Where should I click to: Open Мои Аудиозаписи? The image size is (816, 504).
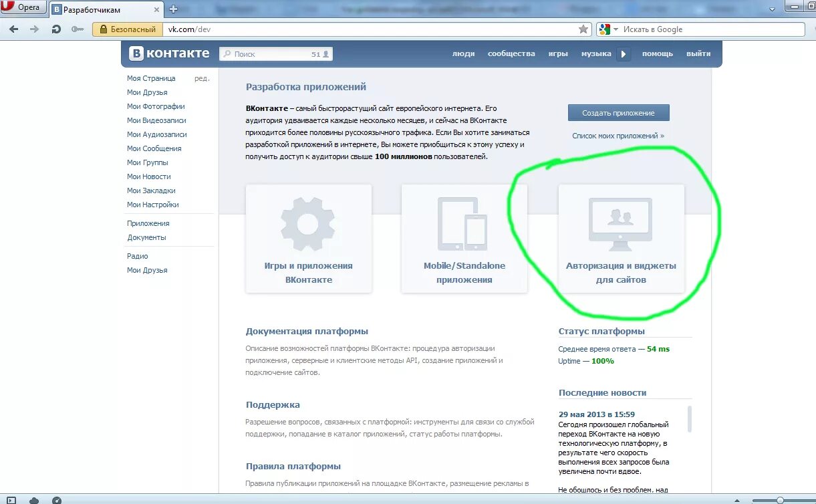157,134
